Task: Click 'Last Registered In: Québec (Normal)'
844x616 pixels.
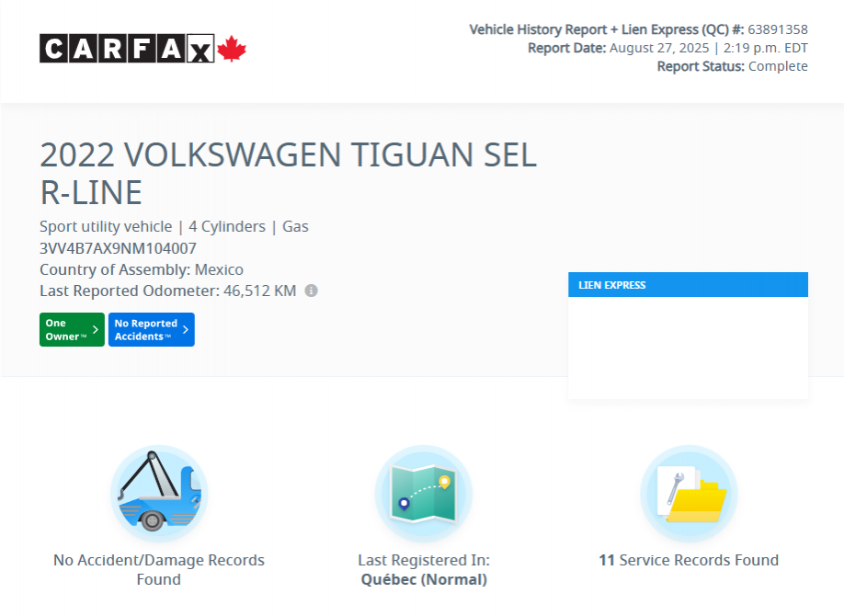Action: point(424,570)
